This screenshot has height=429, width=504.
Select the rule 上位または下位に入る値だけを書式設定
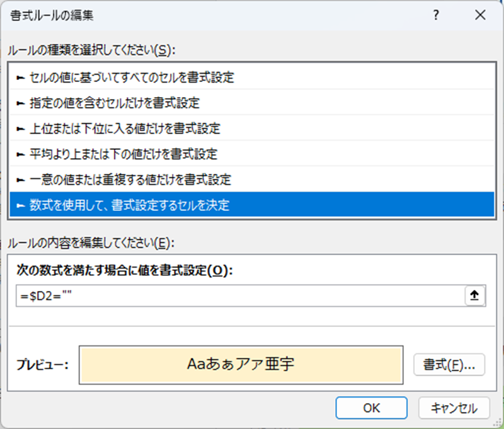click(126, 129)
